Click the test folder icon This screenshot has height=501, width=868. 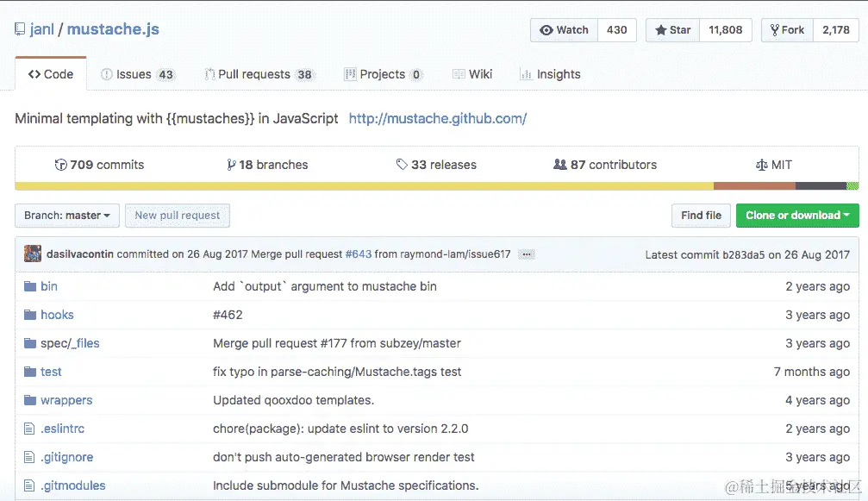point(30,372)
